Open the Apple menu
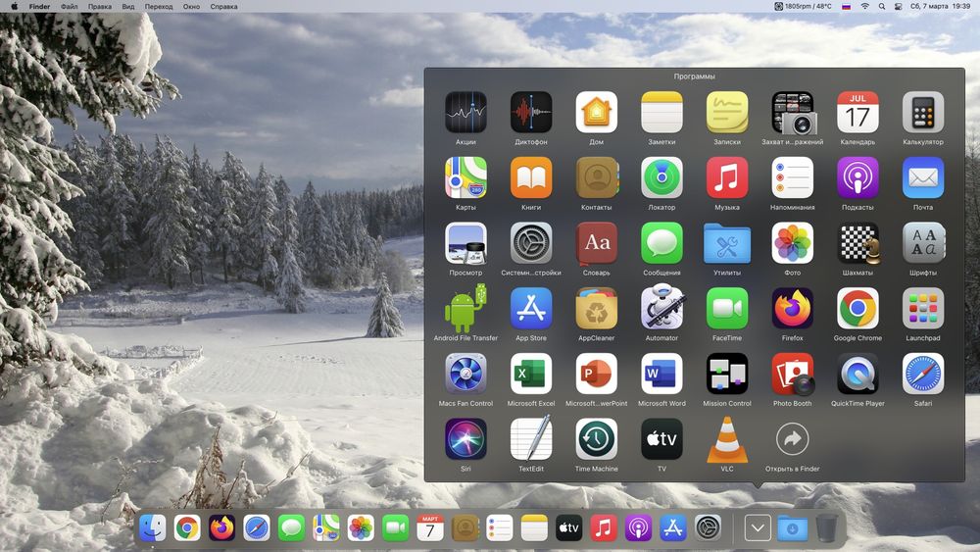This screenshot has width=980, height=552. click(x=15, y=6)
